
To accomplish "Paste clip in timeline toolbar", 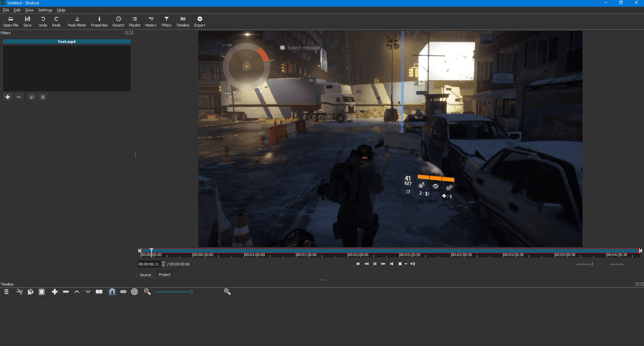I will click(x=42, y=292).
